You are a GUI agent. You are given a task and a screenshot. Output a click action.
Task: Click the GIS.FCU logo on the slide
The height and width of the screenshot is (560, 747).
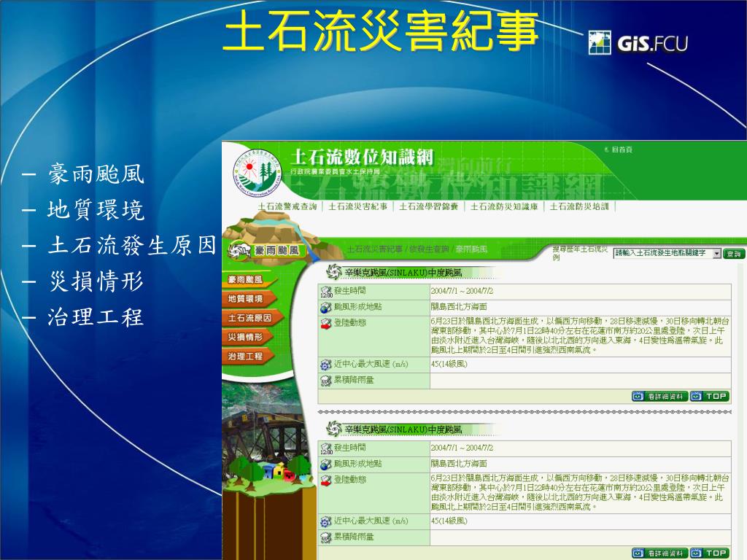[638, 43]
